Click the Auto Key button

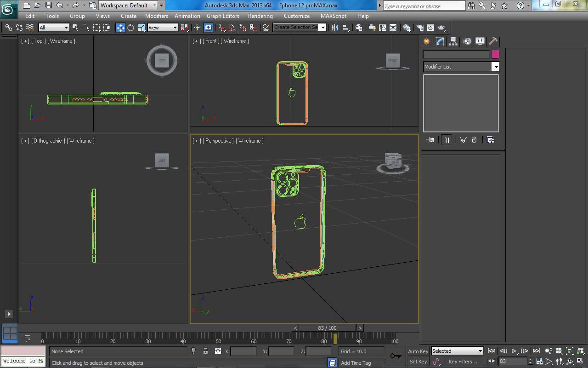click(x=418, y=351)
